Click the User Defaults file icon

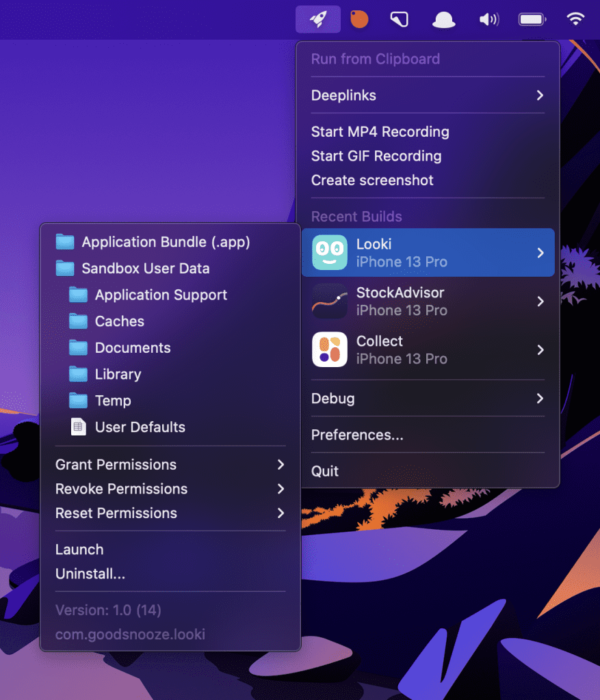78,427
